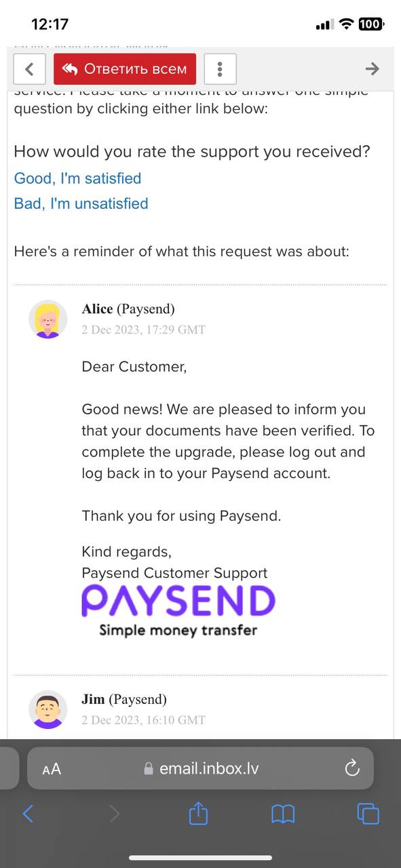The height and width of the screenshot is (868, 401).
Task: Open Safari bookmarks book icon
Action: (x=283, y=814)
